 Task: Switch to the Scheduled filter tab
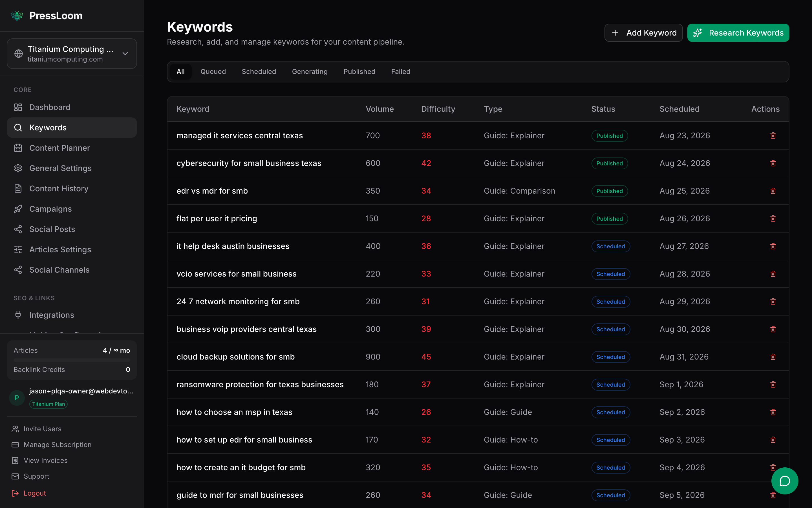[259, 72]
